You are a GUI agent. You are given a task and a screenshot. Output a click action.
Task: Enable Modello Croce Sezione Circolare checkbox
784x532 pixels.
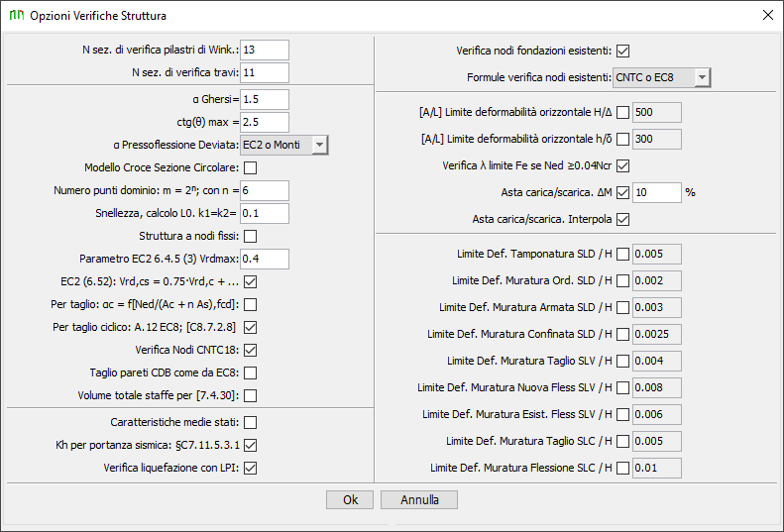251,168
